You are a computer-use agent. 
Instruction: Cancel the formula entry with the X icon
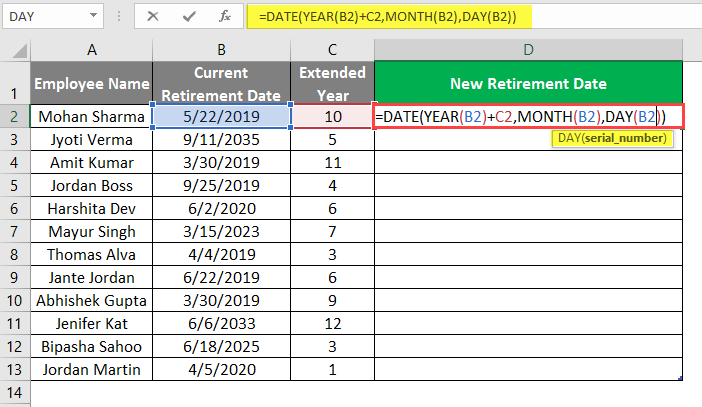coord(153,16)
